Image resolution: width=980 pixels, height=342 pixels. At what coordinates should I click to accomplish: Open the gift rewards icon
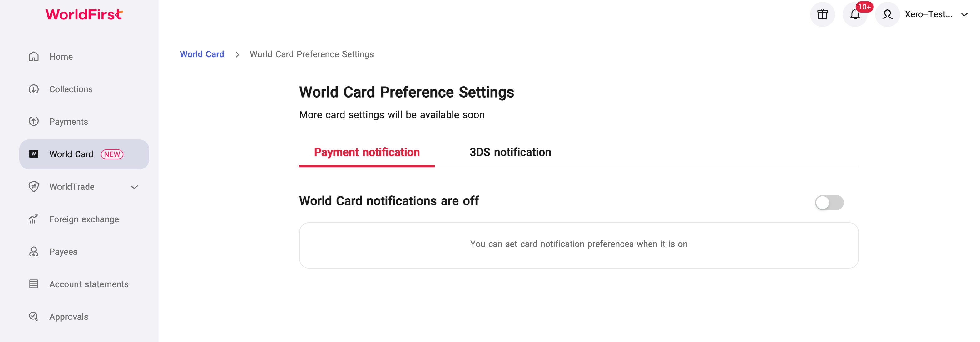(x=822, y=14)
